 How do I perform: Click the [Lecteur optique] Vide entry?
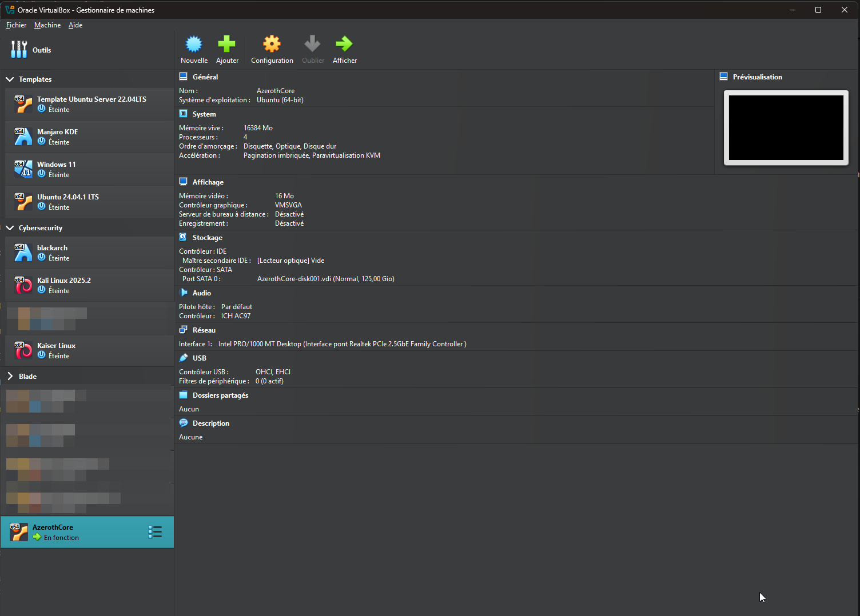pos(290,261)
